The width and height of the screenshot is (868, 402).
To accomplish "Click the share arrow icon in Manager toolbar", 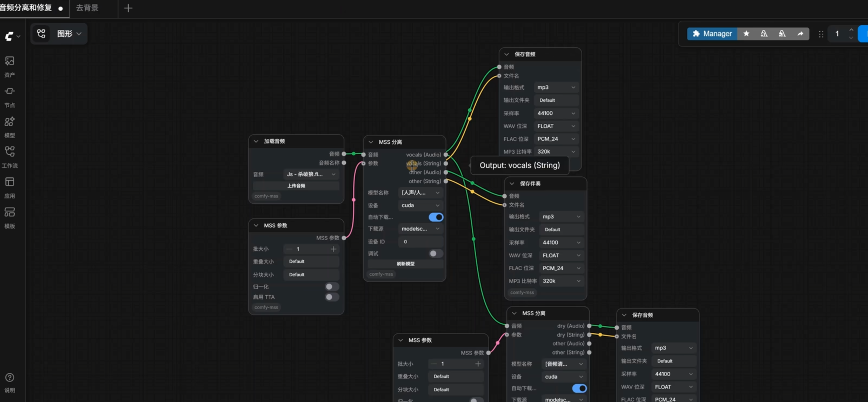I will (800, 34).
